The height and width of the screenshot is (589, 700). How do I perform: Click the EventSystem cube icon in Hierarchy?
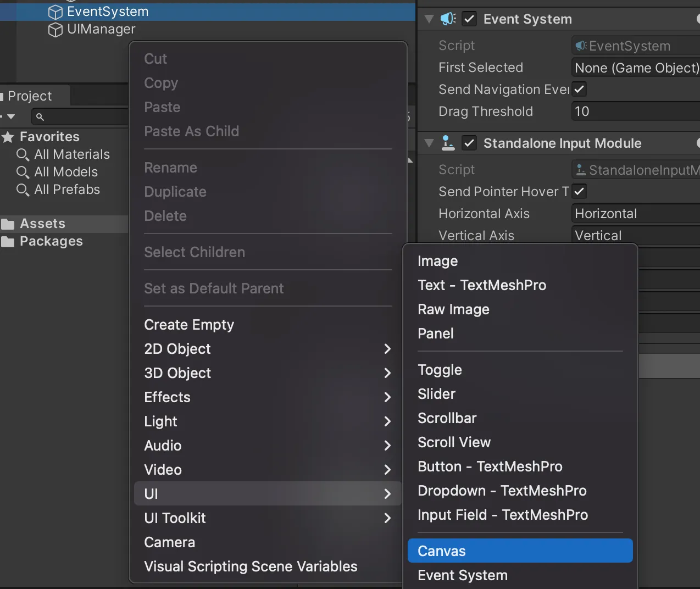pos(55,12)
